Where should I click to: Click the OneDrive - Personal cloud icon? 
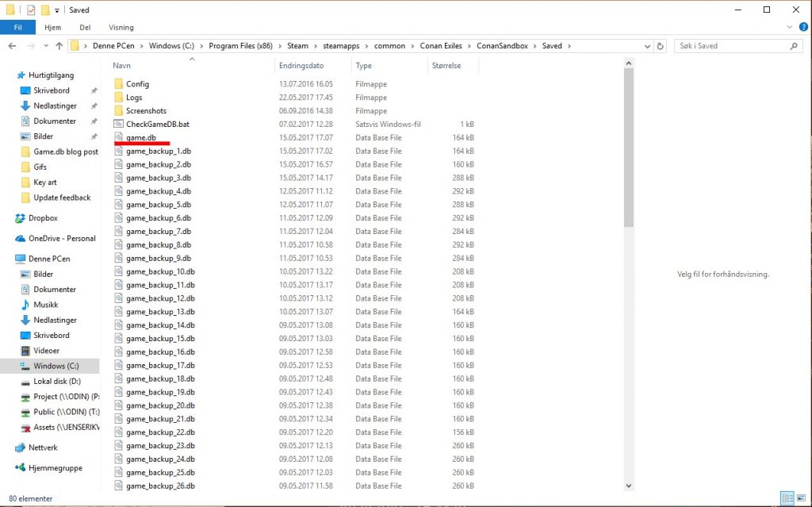pyautogui.click(x=21, y=239)
